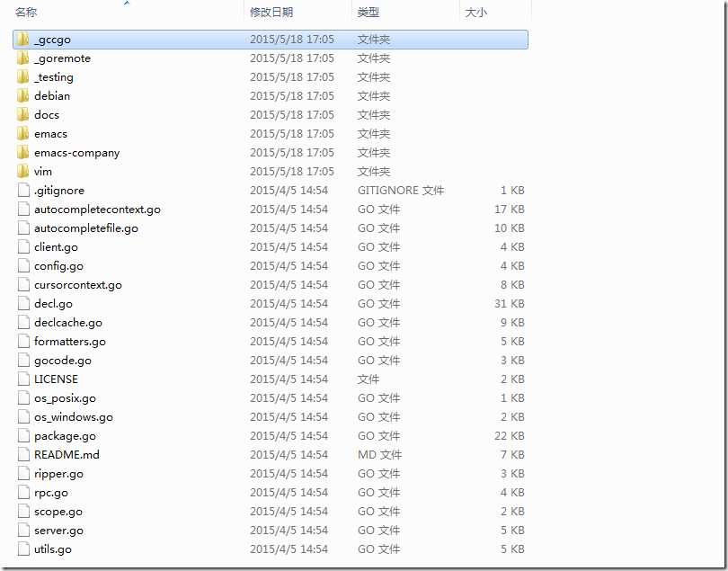Click the 9 KB size of declcache.go
728x571 pixels.
click(x=512, y=323)
